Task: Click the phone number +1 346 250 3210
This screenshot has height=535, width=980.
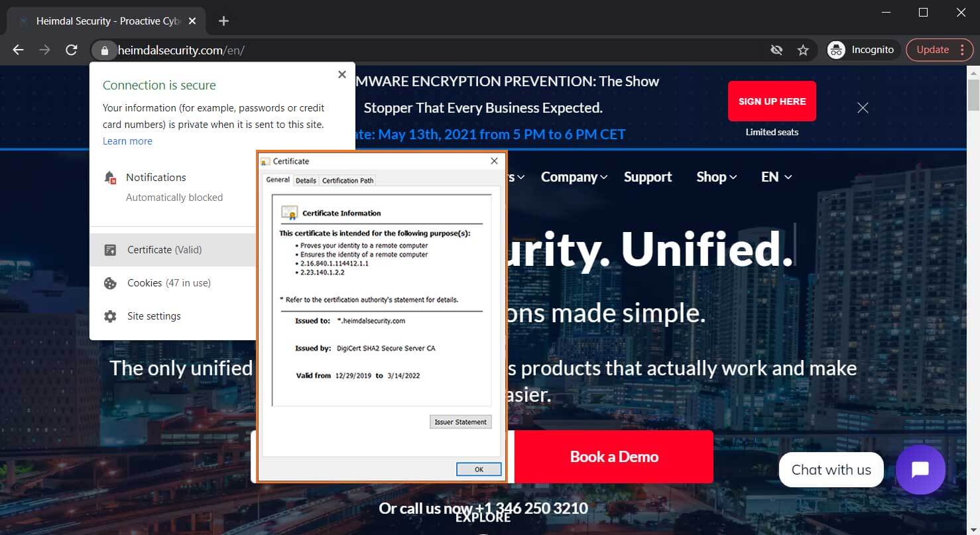Action: click(x=532, y=508)
